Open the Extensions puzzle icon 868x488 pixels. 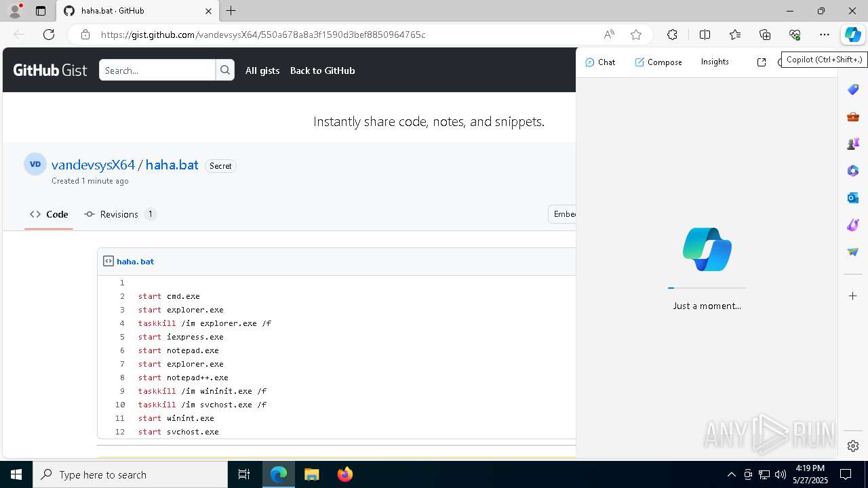[672, 35]
